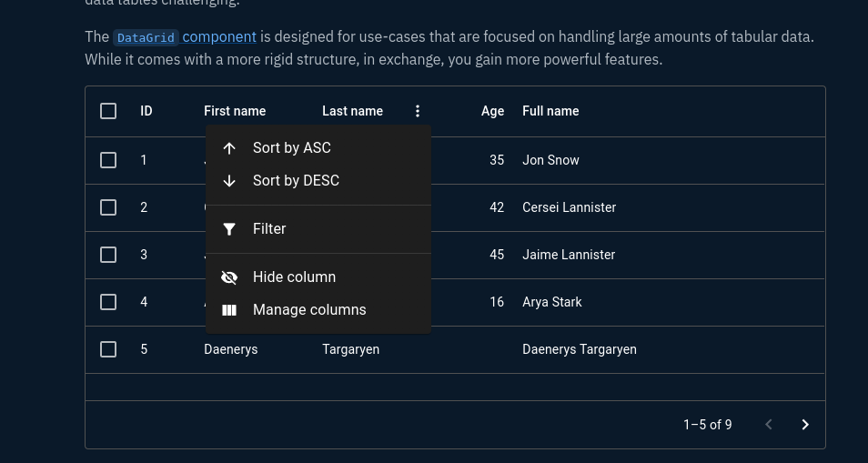The image size is (868, 463).
Task: Click the Last name column header
Action: (x=353, y=111)
